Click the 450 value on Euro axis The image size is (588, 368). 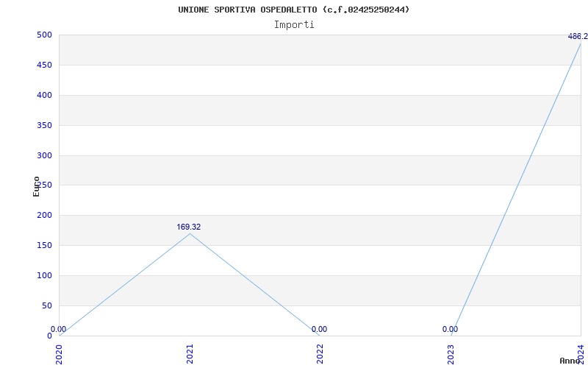click(44, 65)
